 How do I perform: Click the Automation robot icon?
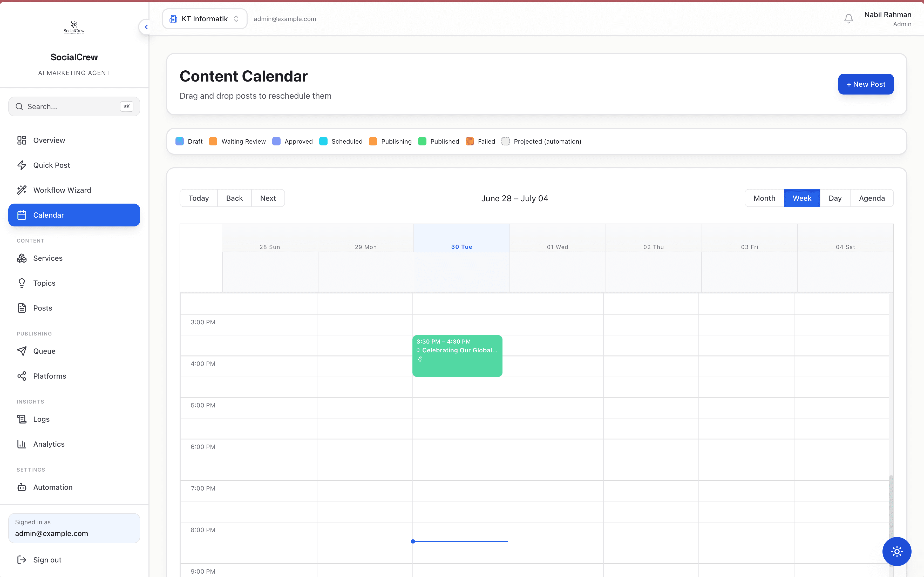(22, 487)
